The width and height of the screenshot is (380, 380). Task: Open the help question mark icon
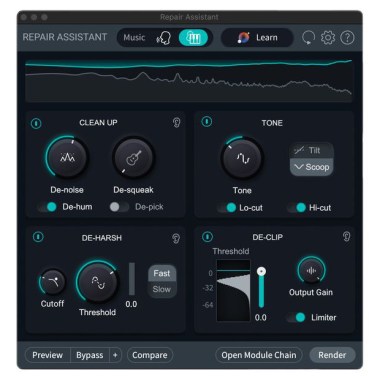pyautogui.click(x=347, y=38)
